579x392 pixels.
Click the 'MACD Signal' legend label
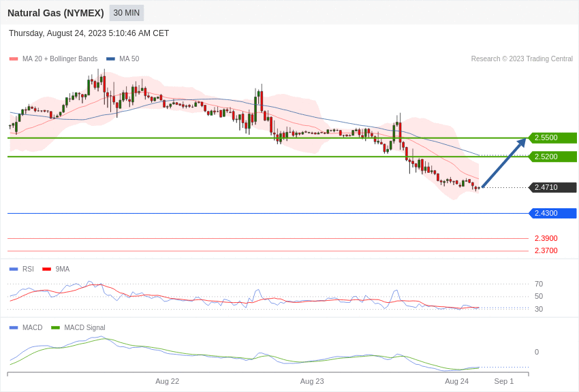tap(84, 327)
